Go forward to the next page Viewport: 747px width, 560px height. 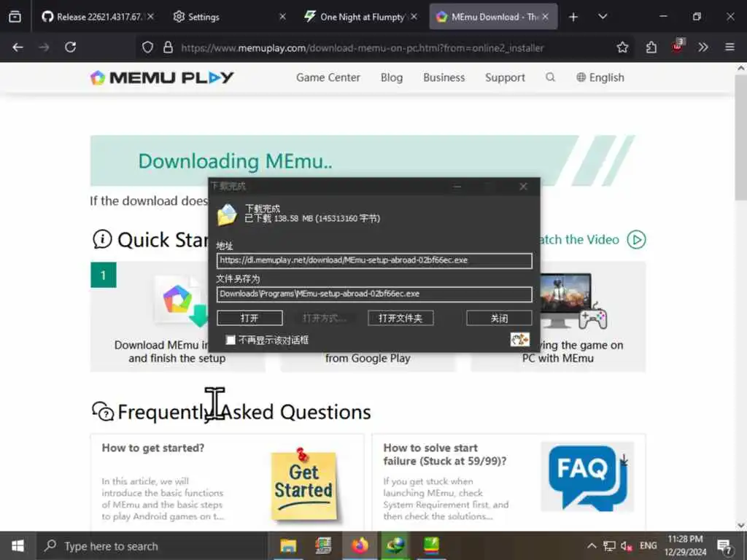tap(44, 47)
